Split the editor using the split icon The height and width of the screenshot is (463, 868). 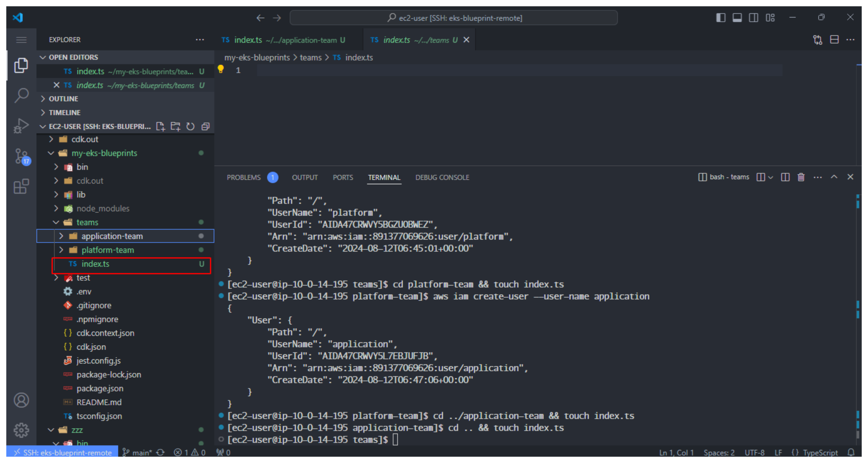click(x=835, y=39)
